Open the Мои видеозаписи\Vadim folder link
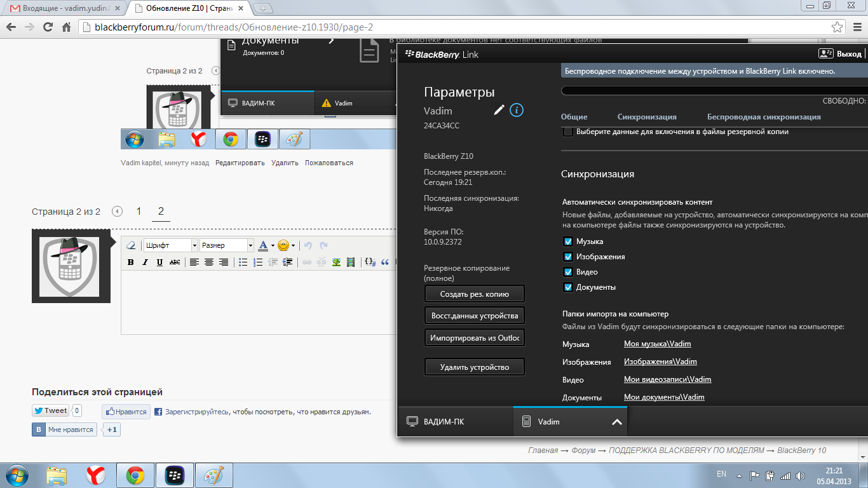This screenshot has width=868, height=488. (x=667, y=379)
